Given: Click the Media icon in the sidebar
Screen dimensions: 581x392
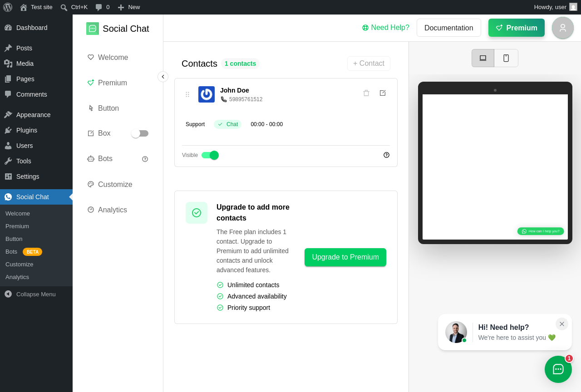Looking at the screenshot, I should tap(8, 64).
